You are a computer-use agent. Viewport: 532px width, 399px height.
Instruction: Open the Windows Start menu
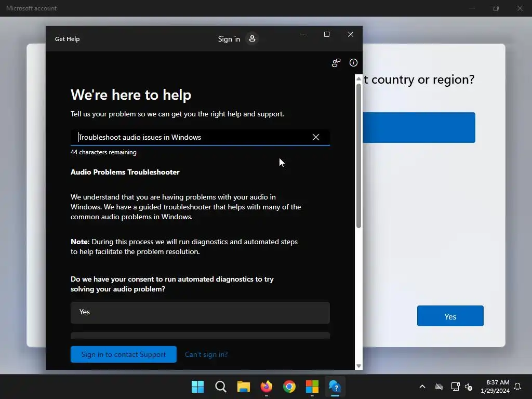pyautogui.click(x=198, y=387)
